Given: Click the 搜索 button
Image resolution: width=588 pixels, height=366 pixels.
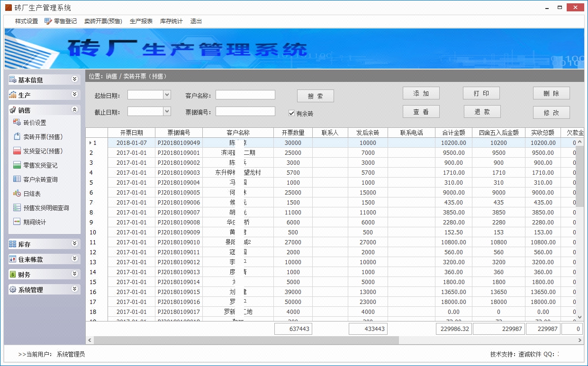Looking at the screenshot, I should point(316,96).
